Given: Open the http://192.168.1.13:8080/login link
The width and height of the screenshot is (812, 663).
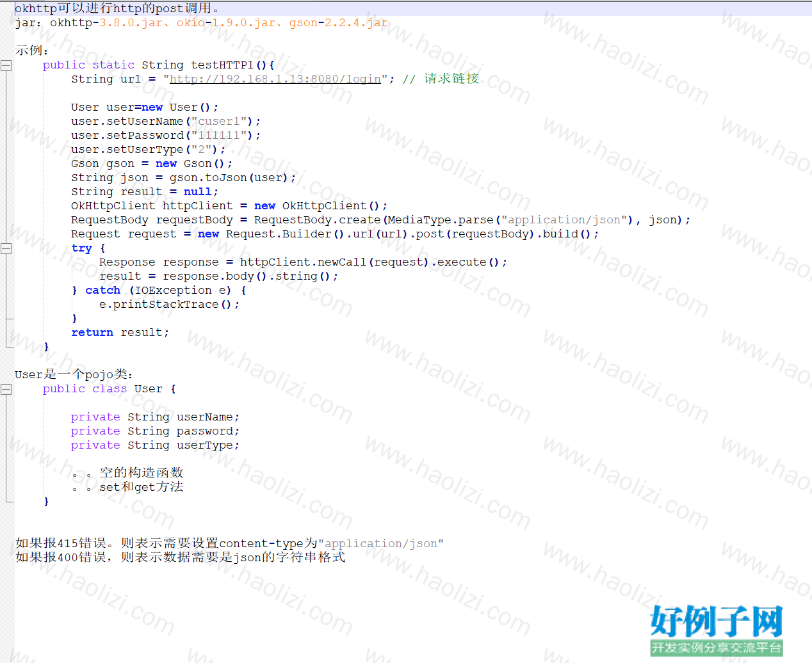Looking at the screenshot, I should click(x=275, y=79).
